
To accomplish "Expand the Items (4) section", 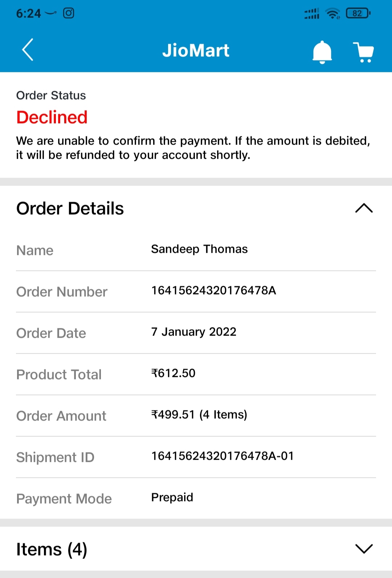I will click(364, 549).
